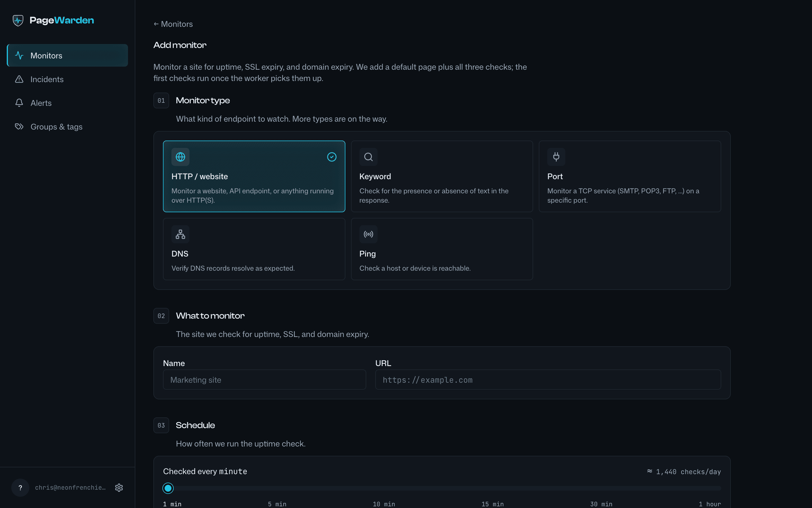Open the Incidents sidebar item
Screen dimensions: 812x508
[67, 79]
